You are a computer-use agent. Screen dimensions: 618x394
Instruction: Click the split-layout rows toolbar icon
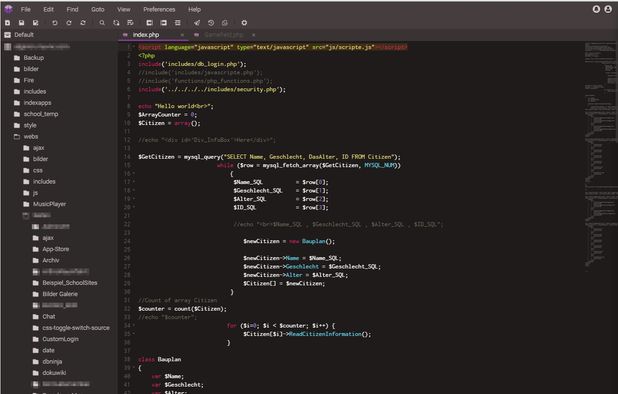(x=178, y=23)
